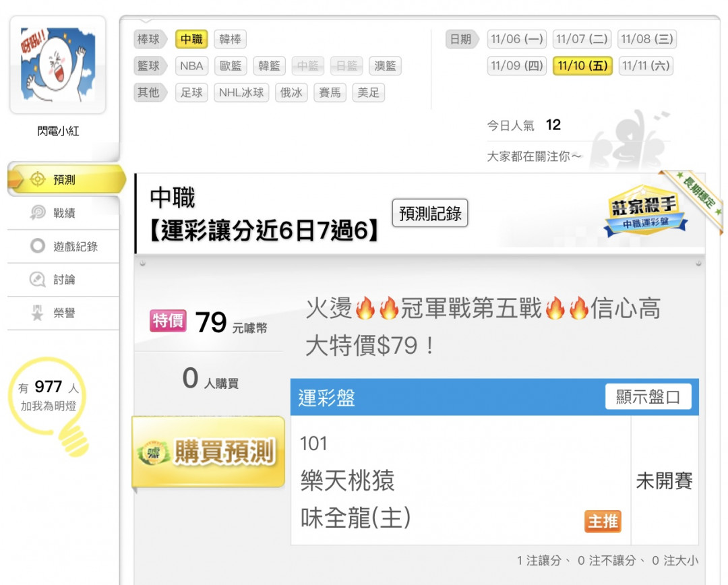
Task: Open the 預測記錄 button
Action: pyautogui.click(x=430, y=213)
